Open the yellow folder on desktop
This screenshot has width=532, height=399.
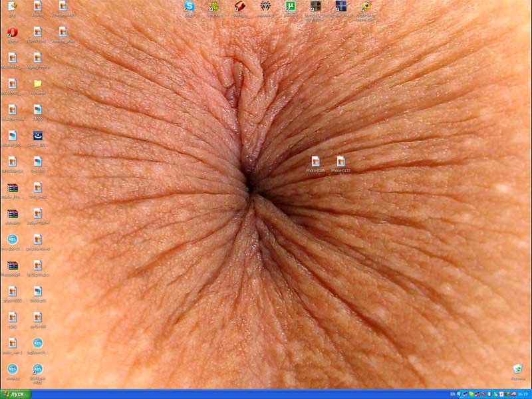pos(37,84)
